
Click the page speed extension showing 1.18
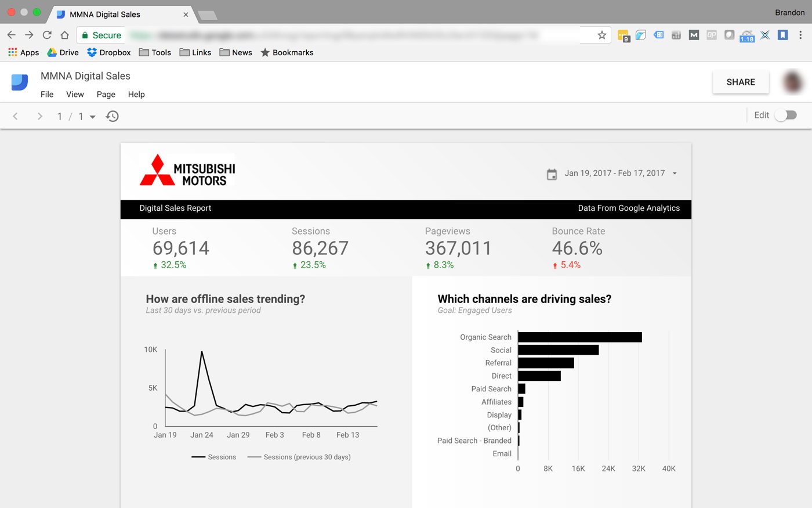(x=747, y=36)
